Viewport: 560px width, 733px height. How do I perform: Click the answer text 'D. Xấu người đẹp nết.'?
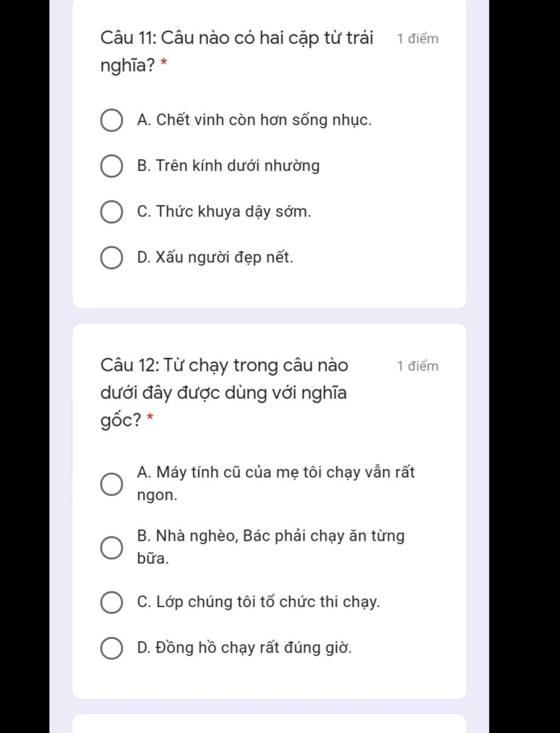[215, 257]
